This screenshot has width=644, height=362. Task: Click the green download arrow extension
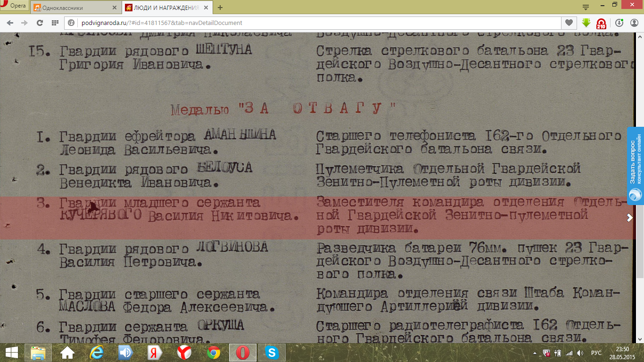tap(586, 23)
